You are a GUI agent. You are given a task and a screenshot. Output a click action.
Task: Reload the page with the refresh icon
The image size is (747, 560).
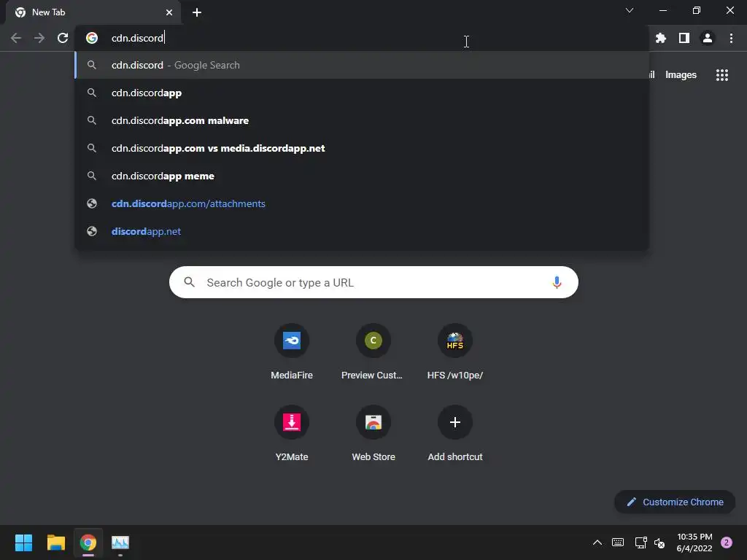click(63, 38)
